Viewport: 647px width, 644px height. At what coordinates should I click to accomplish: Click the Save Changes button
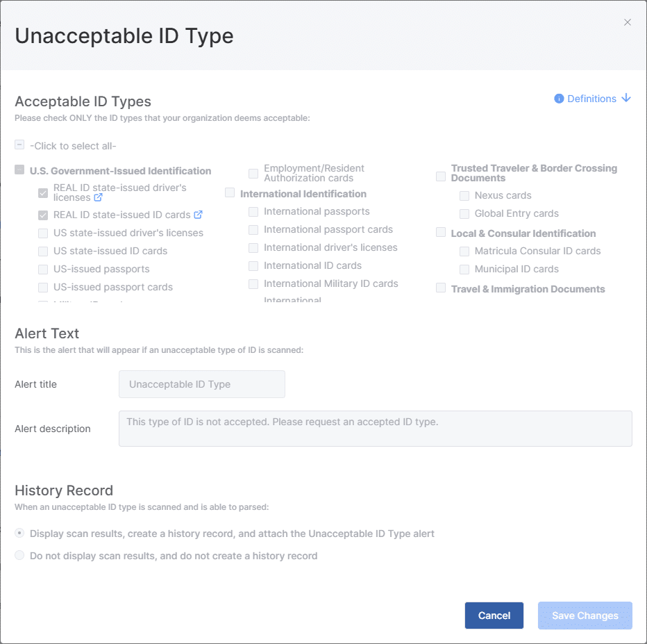point(585,616)
